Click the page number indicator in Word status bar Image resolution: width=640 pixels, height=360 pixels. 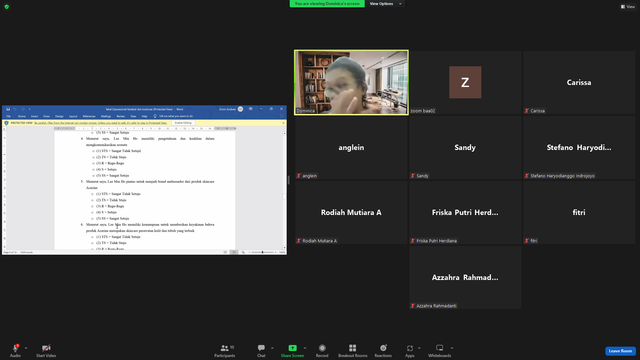(x=10, y=252)
